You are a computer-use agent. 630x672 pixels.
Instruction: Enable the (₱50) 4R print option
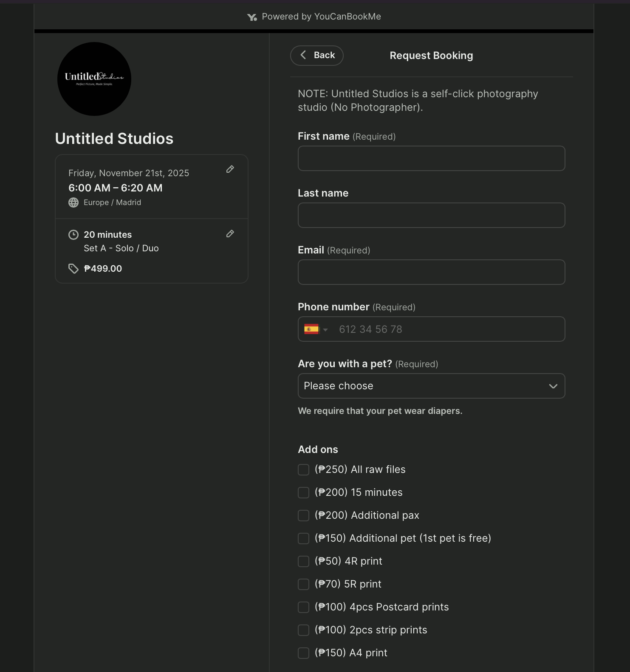(x=303, y=561)
